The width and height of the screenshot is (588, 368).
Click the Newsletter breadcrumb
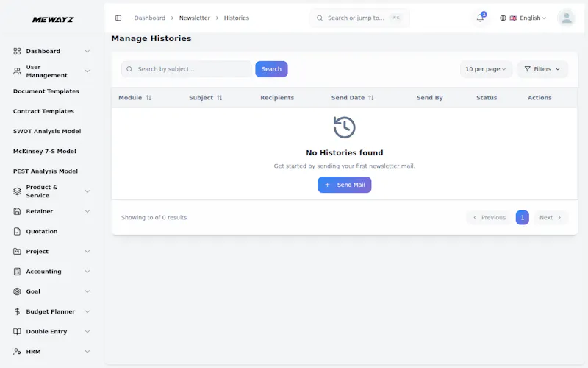195,18
